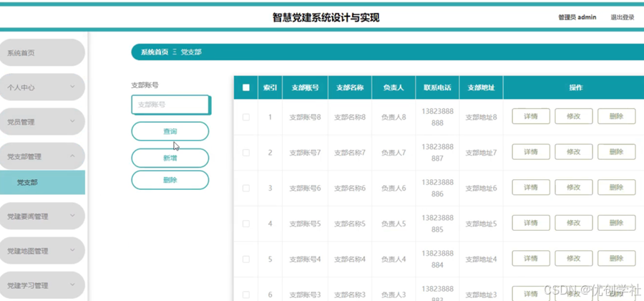Click the 查询 button

pyautogui.click(x=170, y=132)
